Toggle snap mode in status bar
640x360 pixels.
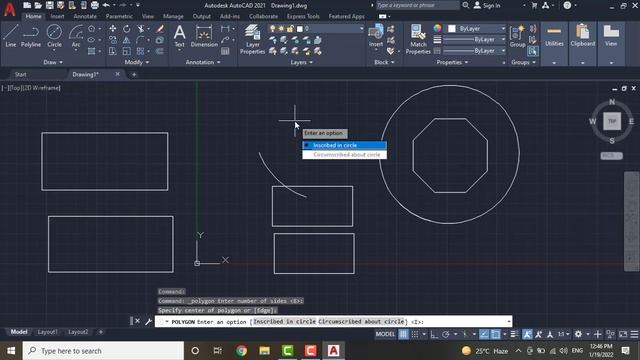click(x=415, y=334)
